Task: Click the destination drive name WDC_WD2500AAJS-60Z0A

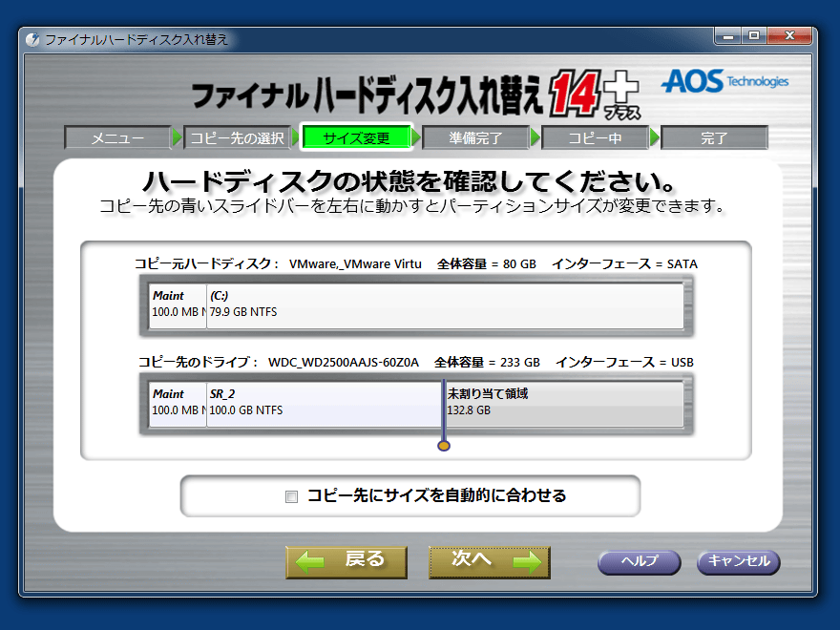Action: (x=344, y=362)
